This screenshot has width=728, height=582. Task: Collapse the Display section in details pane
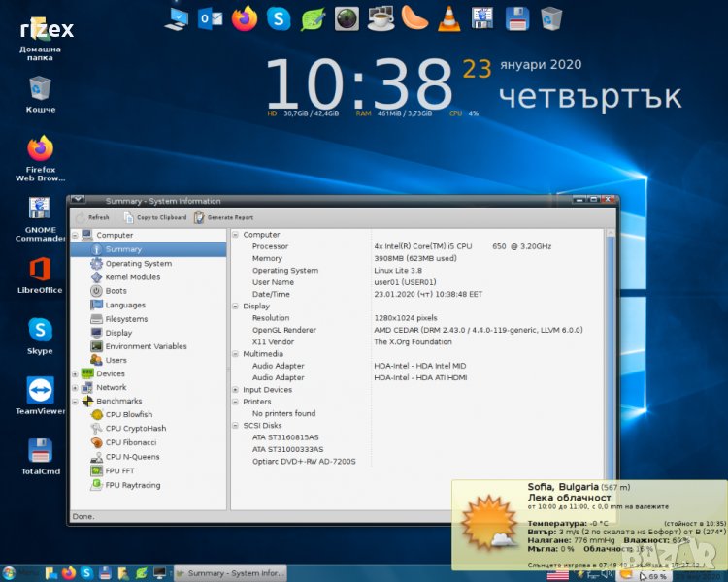pyautogui.click(x=236, y=306)
